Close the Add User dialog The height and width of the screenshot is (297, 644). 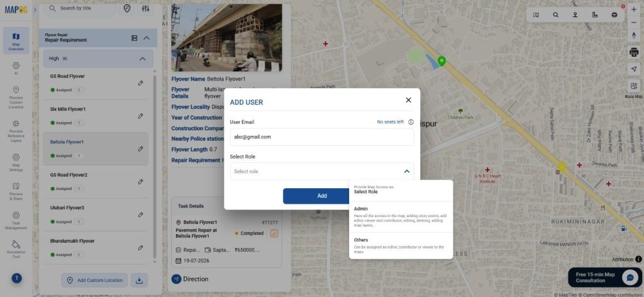point(408,100)
